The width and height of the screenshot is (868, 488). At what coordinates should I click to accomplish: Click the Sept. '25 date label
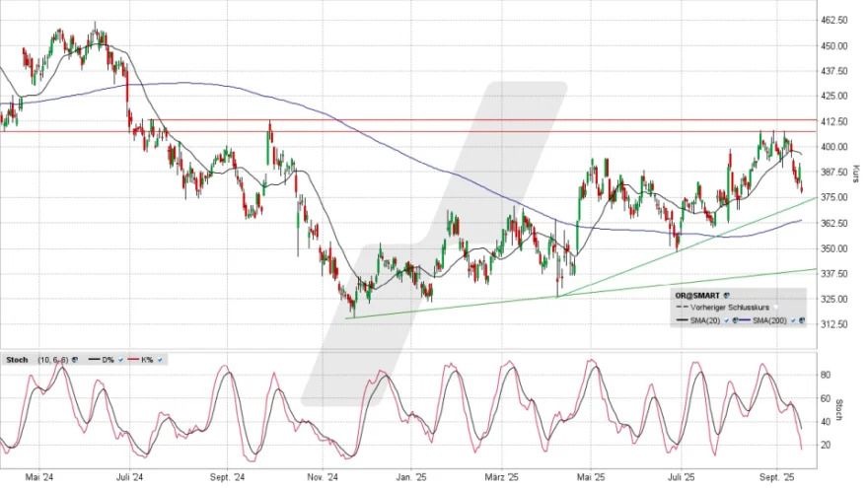[x=778, y=476]
